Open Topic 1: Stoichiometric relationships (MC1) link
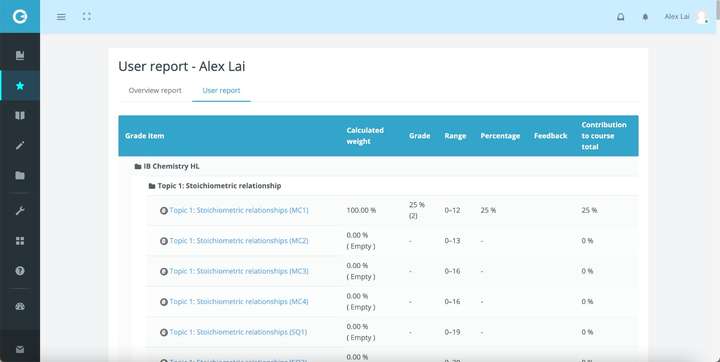Viewport: 720px width, 362px height. point(239,210)
